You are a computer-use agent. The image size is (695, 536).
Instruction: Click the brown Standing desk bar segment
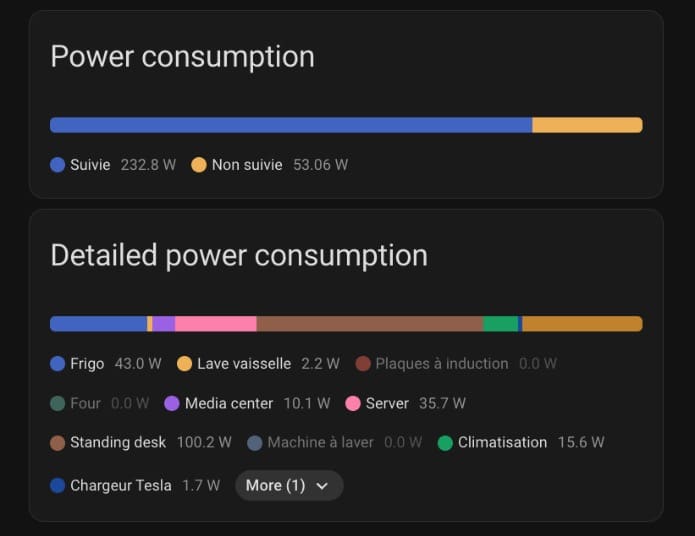tap(370, 324)
